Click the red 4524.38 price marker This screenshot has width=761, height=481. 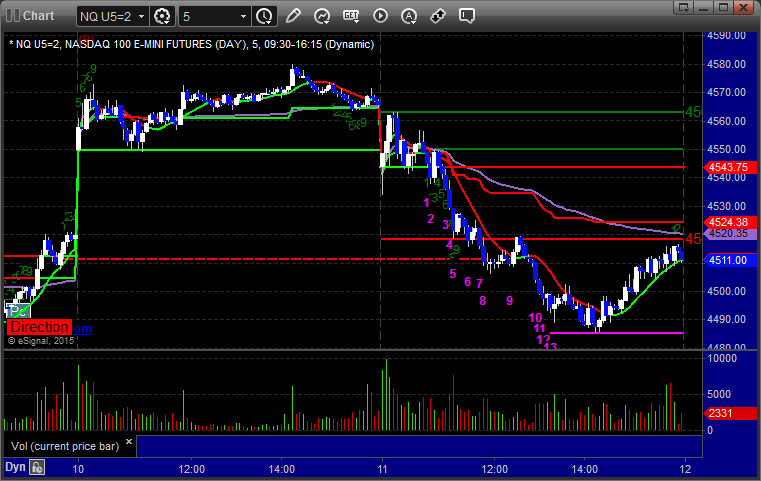tap(730, 222)
